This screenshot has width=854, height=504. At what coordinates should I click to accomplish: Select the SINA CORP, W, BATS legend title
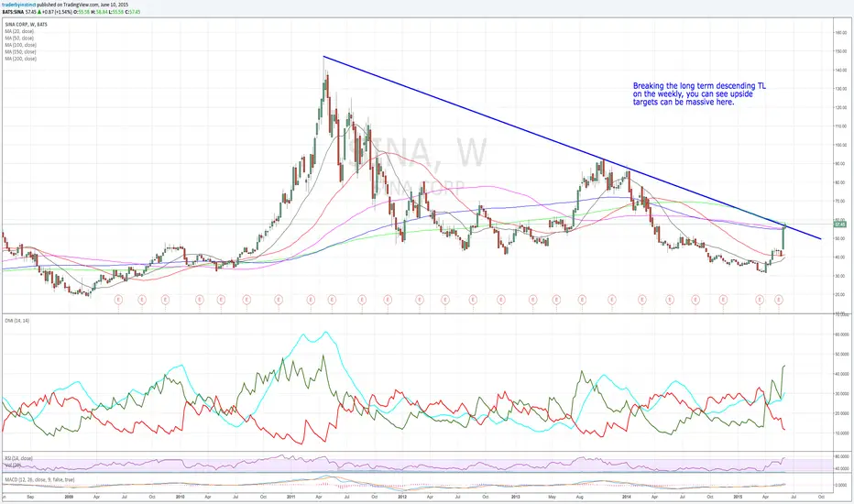[x=27, y=25]
